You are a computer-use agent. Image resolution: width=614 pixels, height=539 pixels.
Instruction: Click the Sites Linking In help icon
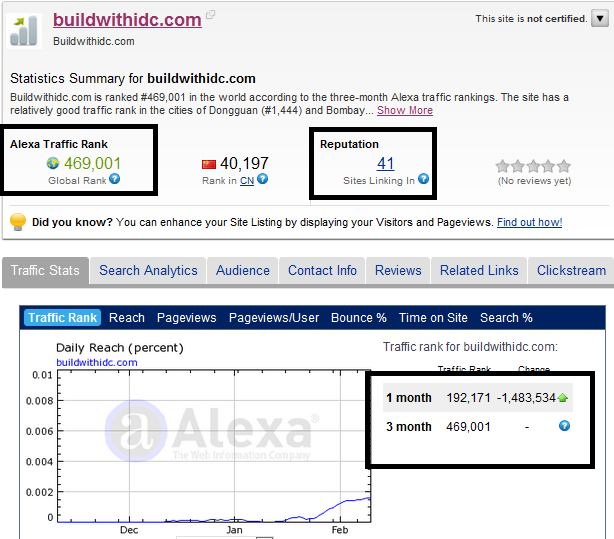[x=423, y=179]
